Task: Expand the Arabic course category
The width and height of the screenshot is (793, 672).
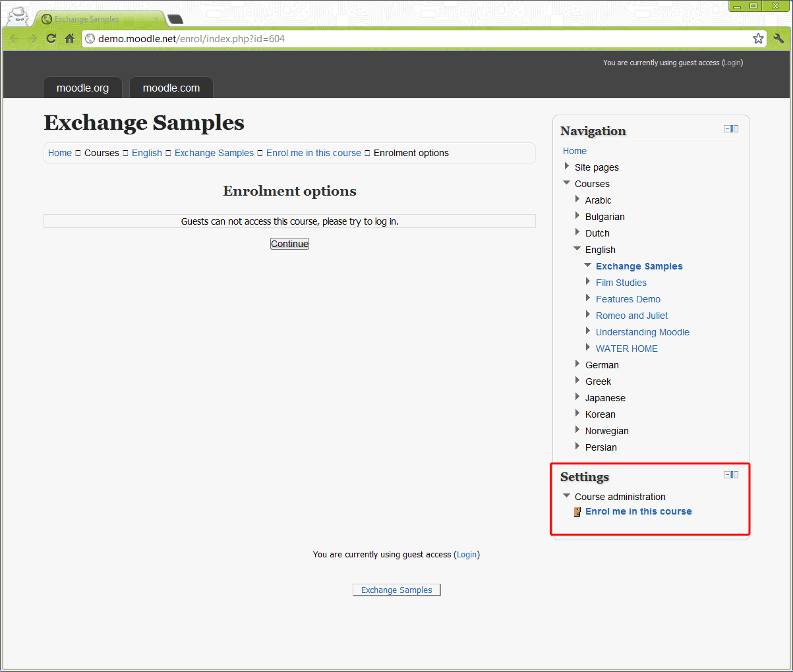Action: point(577,199)
